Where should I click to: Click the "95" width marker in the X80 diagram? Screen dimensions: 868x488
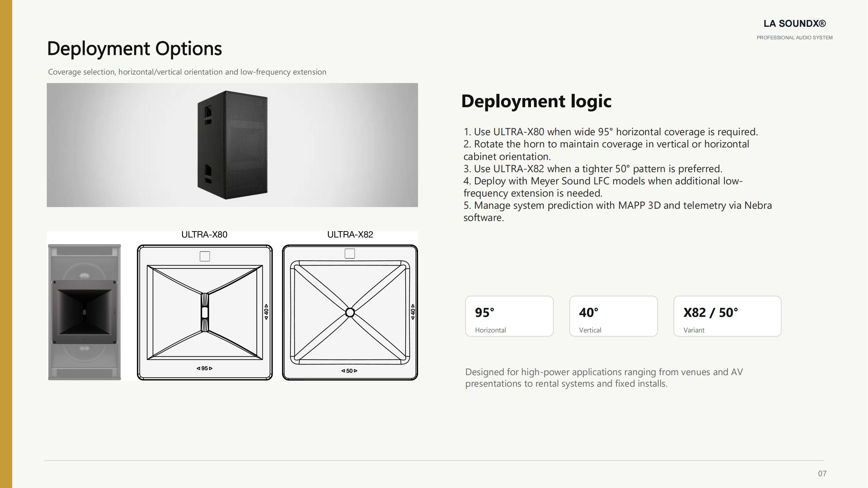tap(204, 368)
